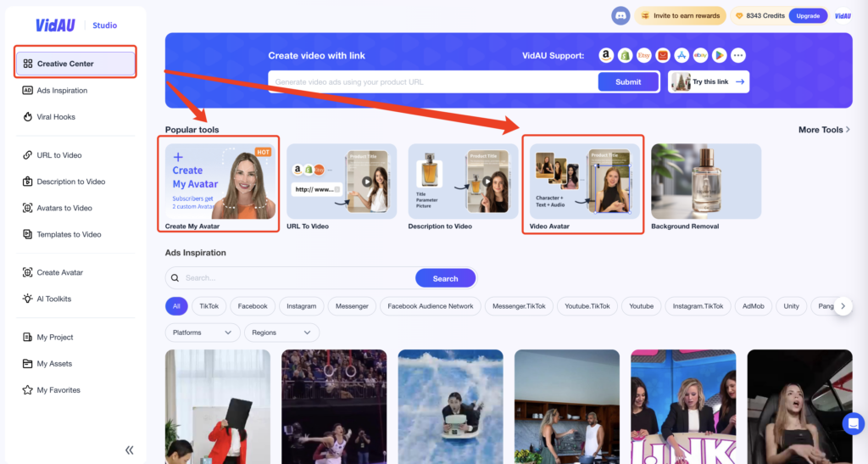Open the chat support bubble icon

pyautogui.click(x=853, y=424)
